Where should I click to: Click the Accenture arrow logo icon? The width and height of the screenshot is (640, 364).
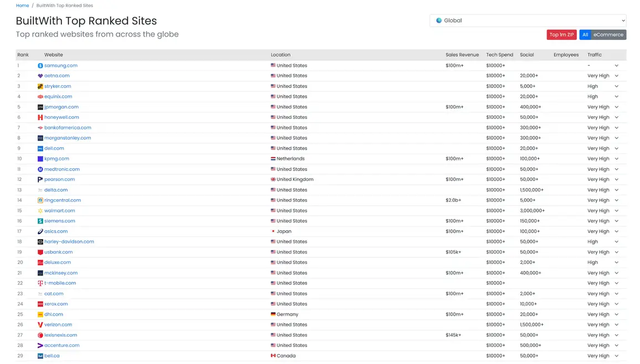click(x=40, y=346)
